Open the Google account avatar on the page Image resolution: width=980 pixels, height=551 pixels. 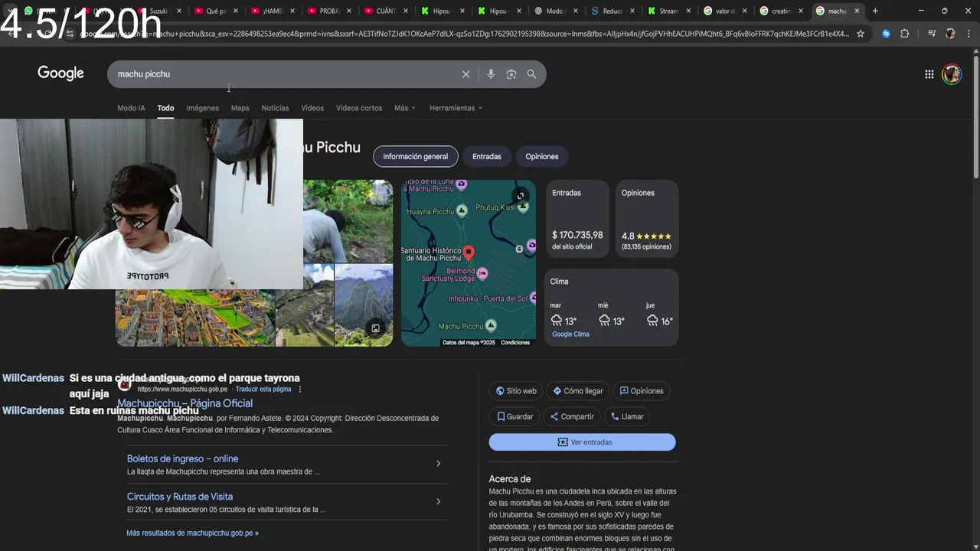click(x=952, y=74)
